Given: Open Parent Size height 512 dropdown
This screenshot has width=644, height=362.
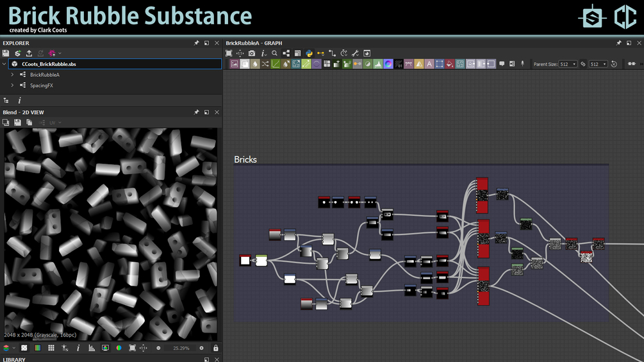Looking at the screenshot, I should (598, 64).
